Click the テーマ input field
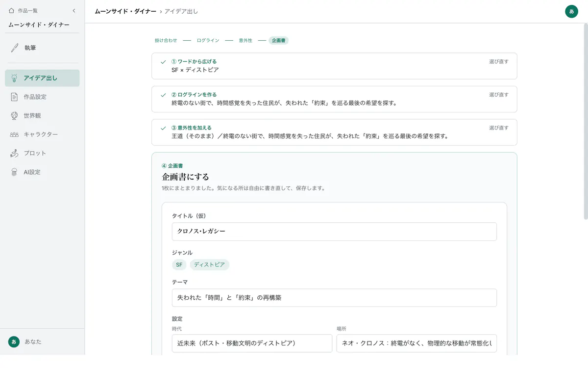 (x=334, y=298)
